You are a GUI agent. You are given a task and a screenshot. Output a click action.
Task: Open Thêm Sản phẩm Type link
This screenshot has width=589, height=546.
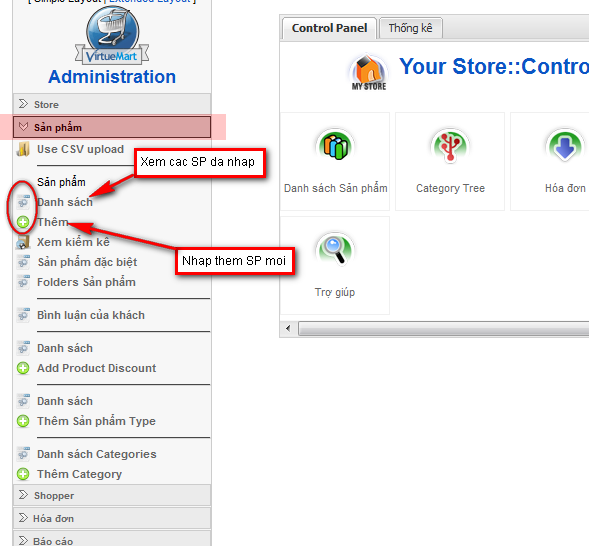click(x=96, y=421)
